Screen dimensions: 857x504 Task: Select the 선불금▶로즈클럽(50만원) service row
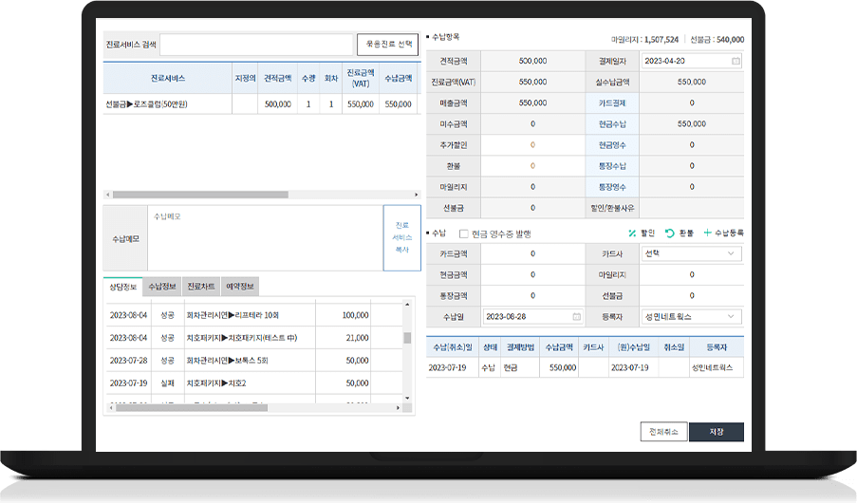pos(261,103)
